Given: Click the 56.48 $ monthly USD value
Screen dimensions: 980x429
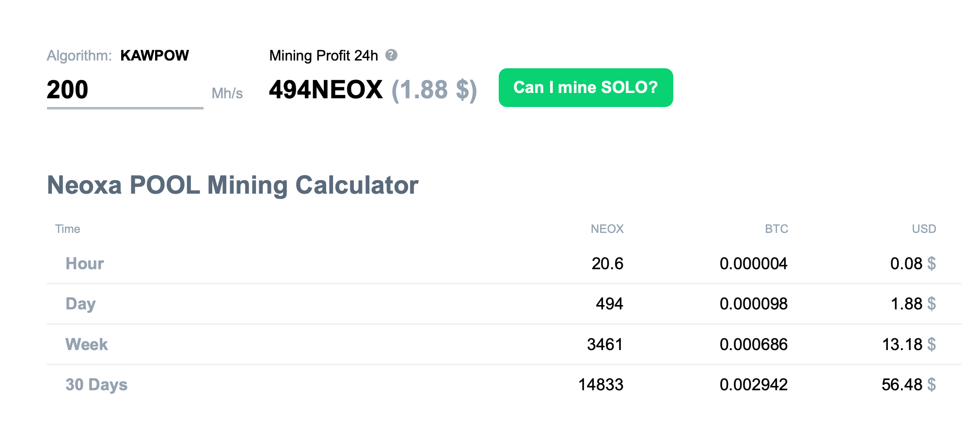Looking at the screenshot, I should coord(908,384).
